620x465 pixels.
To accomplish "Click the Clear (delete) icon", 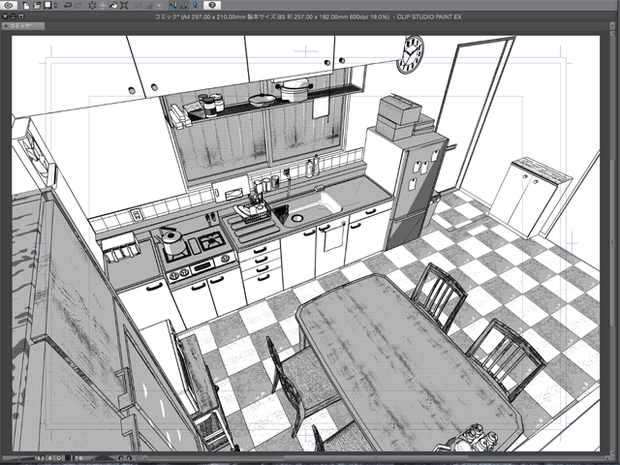I will [x=92, y=6].
